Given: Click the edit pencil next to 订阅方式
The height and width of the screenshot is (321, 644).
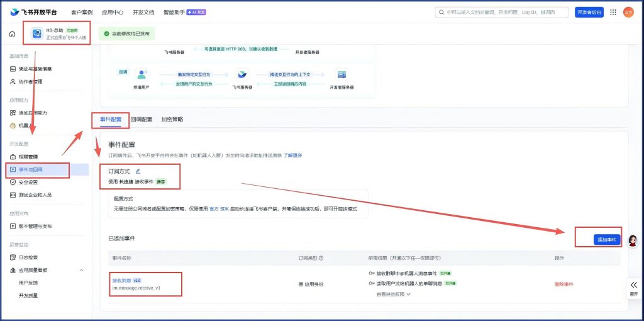Looking at the screenshot, I should [138, 171].
